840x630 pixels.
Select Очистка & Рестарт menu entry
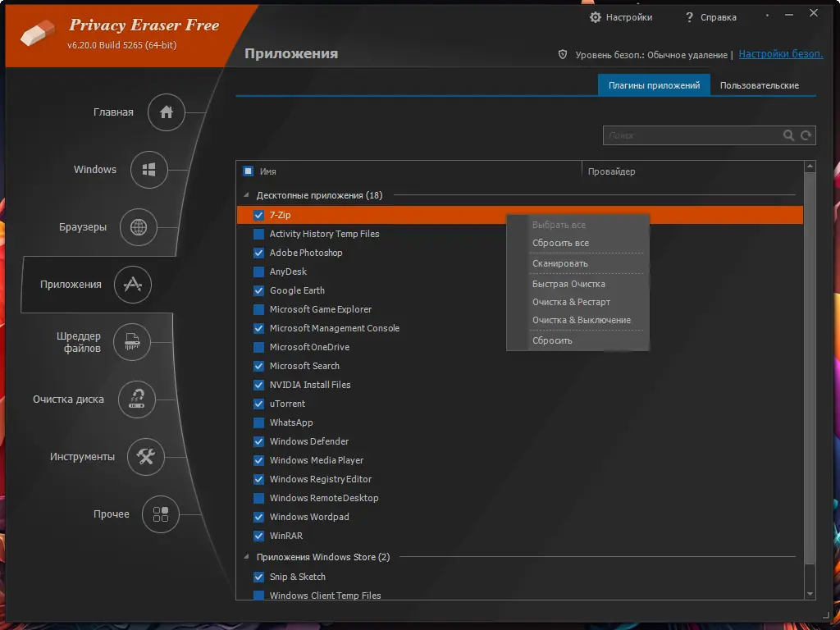[x=571, y=302]
